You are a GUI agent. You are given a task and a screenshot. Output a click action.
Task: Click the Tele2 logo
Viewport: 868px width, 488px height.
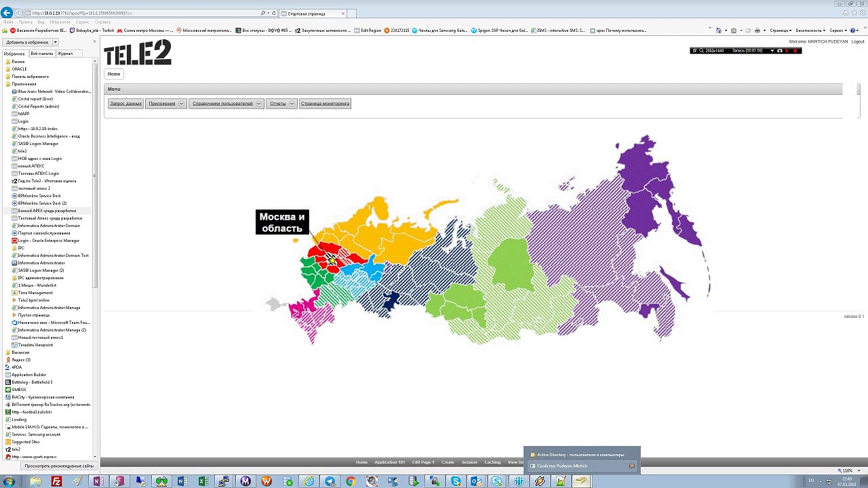pos(138,52)
